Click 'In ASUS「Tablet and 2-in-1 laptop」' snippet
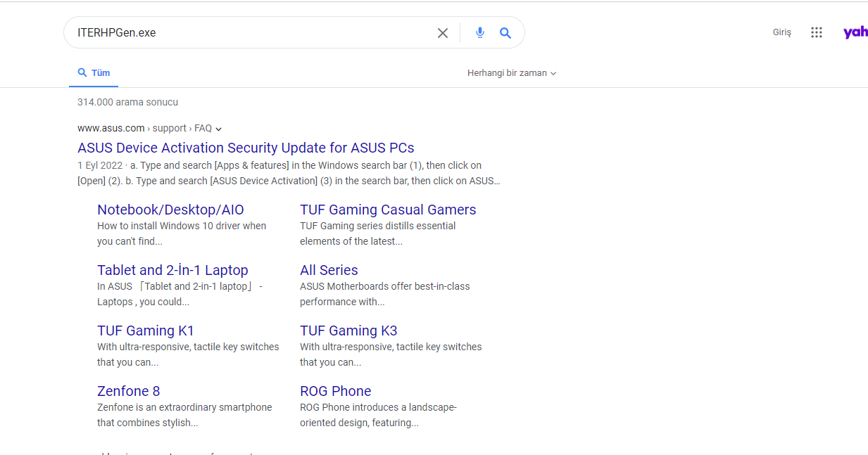The width and height of the screenshot is (868, 455). point(180,294)
